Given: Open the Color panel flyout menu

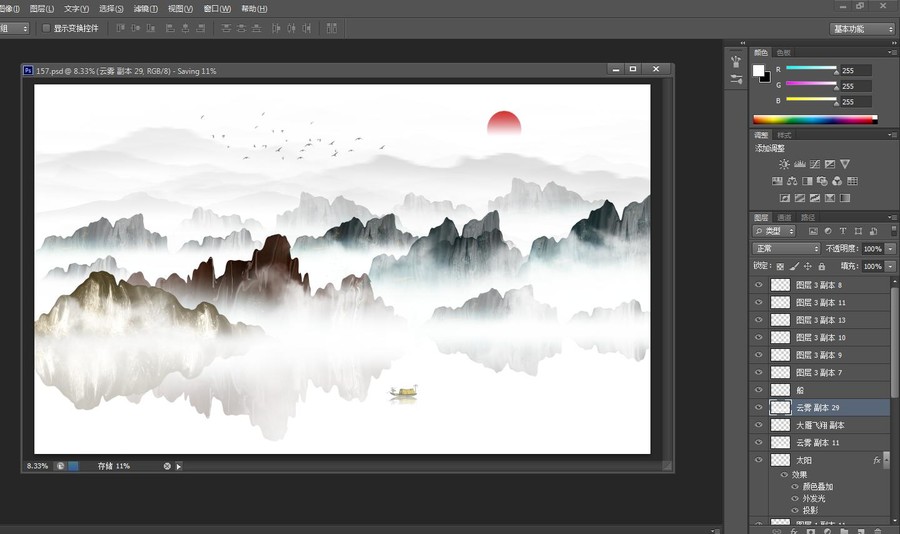Looking at the screenshot, I should (893, 52).
